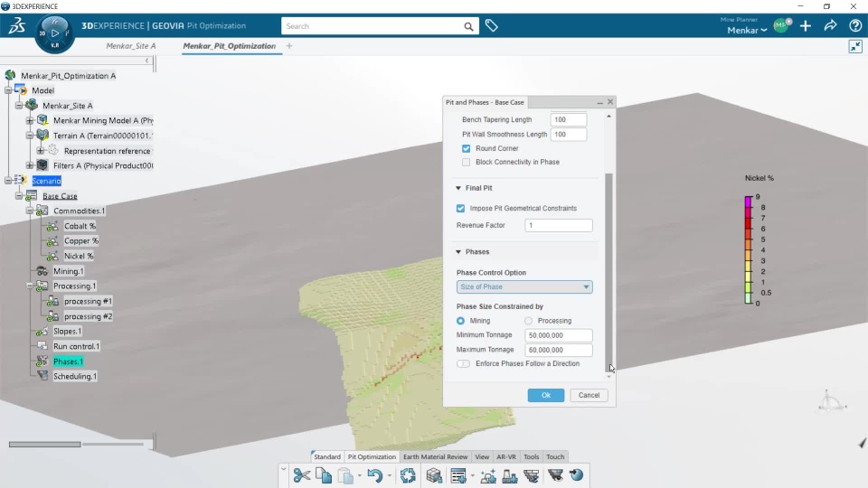Enable Block Connectivity in Phase checkbox
The image size is (868, 488).
(x=467, y=162)
